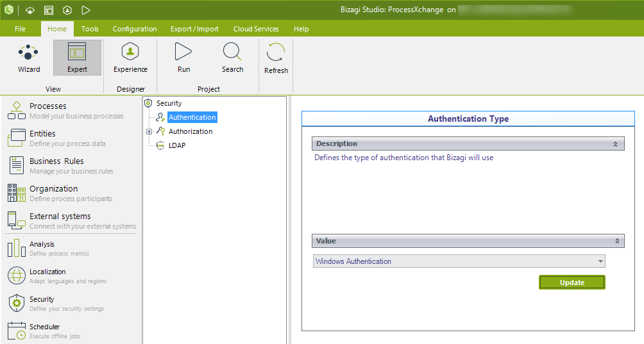The image size is (644, 344).
Task: Click the Authorization key icon in tree
Action: pos(160,131)
